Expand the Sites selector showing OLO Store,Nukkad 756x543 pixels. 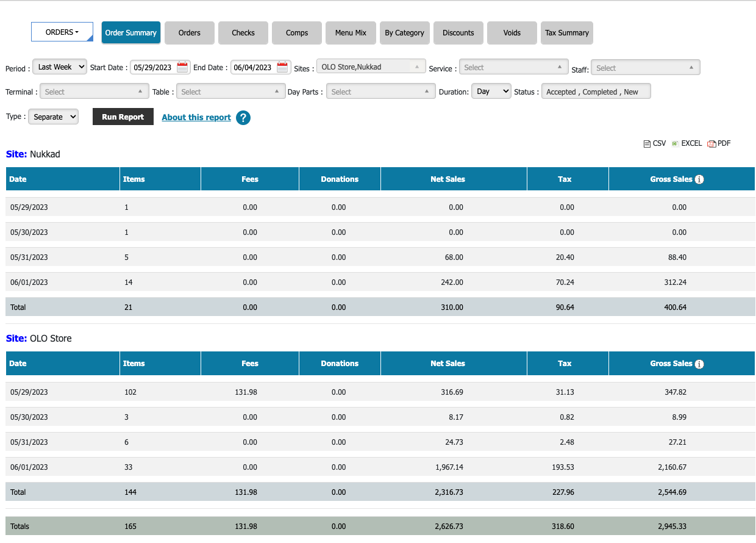371,67
